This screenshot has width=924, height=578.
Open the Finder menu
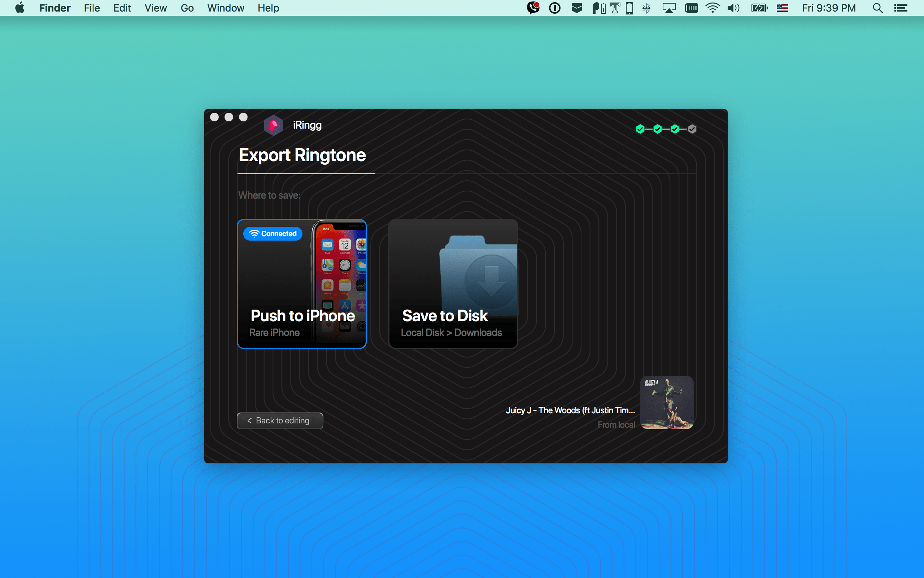point(55,8)
